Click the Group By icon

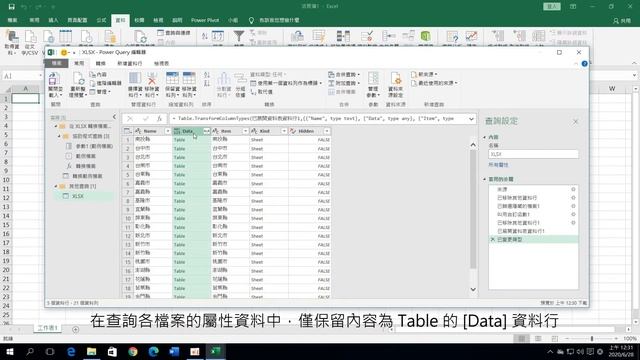[x=240, y=79]
